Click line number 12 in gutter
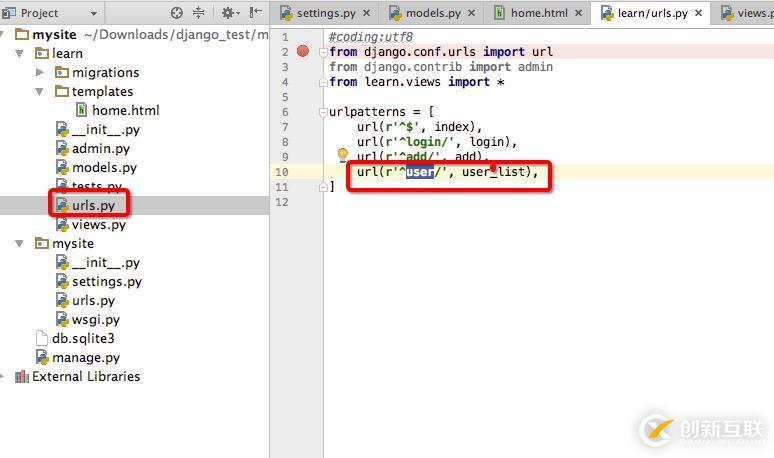Viewport: 774px width, 458px height. (x=281, y=202)
